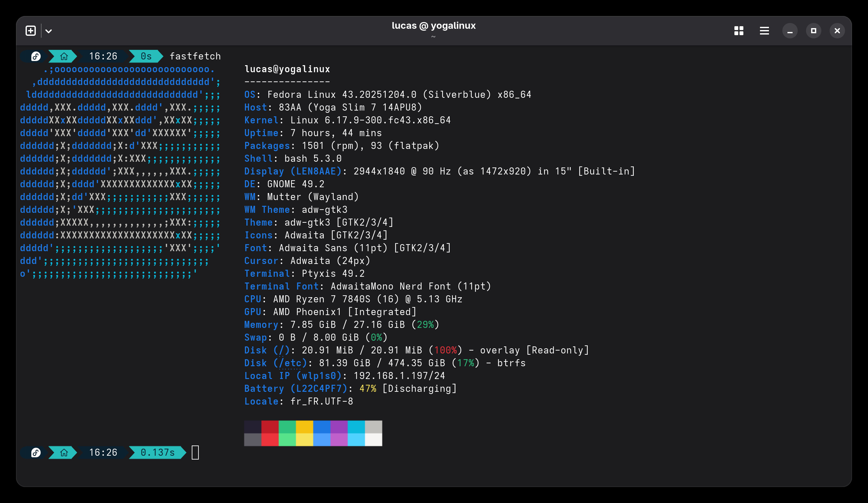Click the Fedora logo in the top prompt
Image resolution: width=868 pixels, height=503 pixels.
[x=36, y=56]
